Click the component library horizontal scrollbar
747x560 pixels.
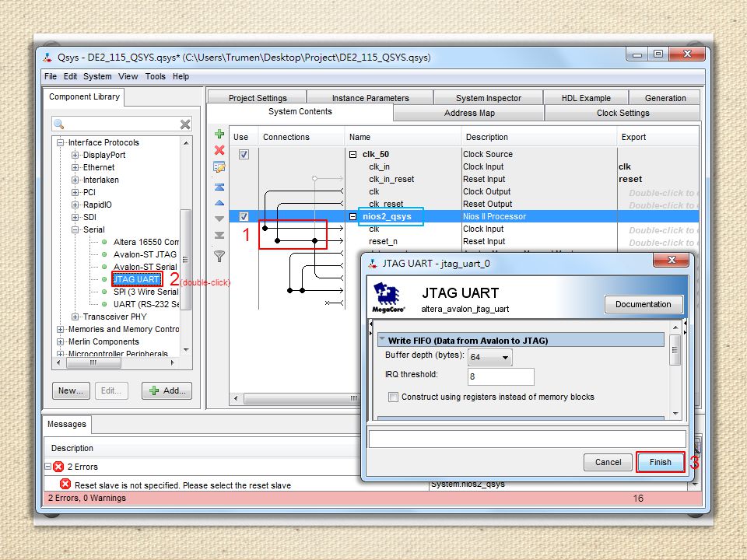pyautogui.click(x=93, y=362)
